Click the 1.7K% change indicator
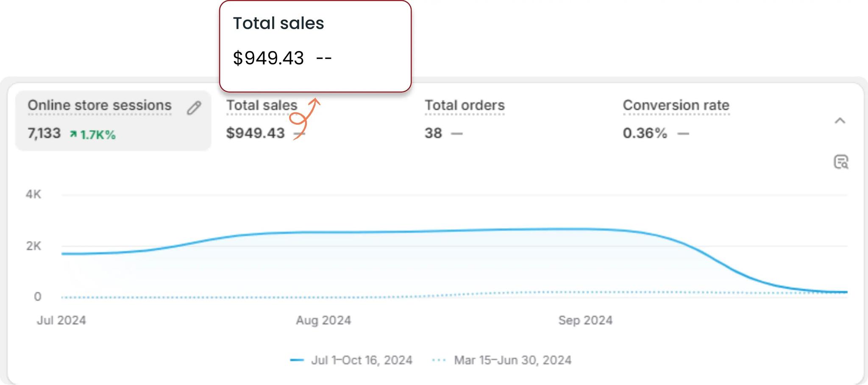The image size is (868, 385). click(97, 135)
